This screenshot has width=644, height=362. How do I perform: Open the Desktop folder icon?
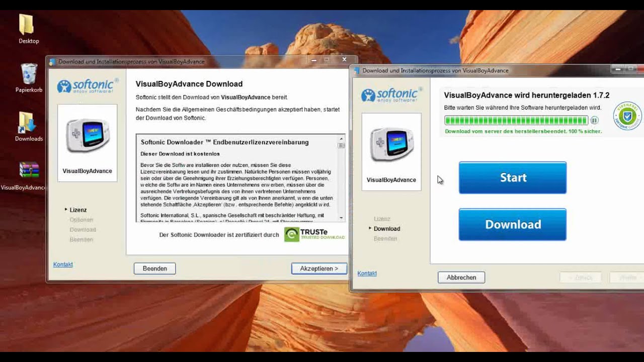coord(28,29)
